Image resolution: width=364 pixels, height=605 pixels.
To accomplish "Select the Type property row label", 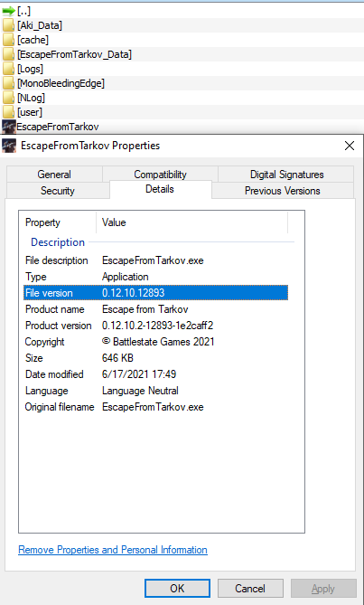I will coord(36,277).
